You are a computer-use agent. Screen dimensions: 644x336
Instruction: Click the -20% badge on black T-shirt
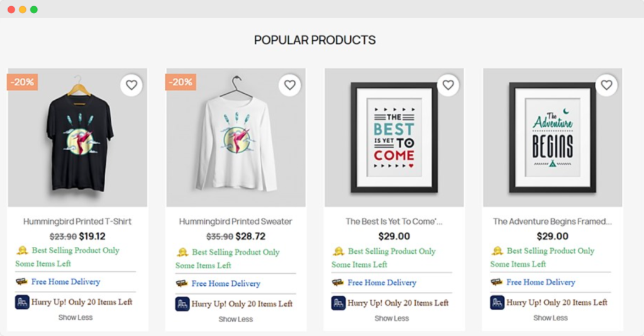[23, 82]
